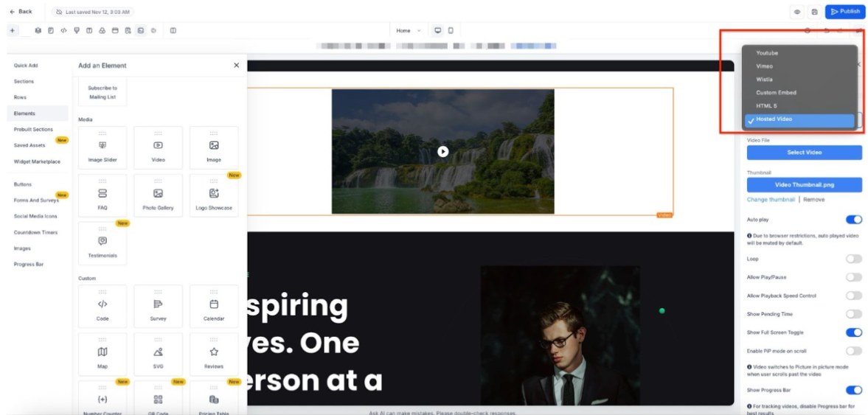The width and height of the screenshot is (868, 415).
Task: Add the Code custom element
Action: coord(103,307)
